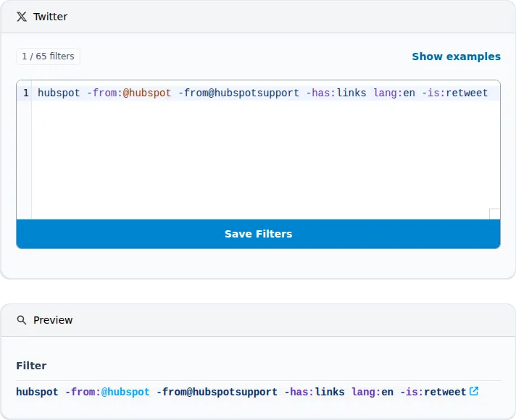This screenshot has height=420, width=516.
Task: Click the Save Filters button
Action: pyautogui.click(x=258, y=234)
